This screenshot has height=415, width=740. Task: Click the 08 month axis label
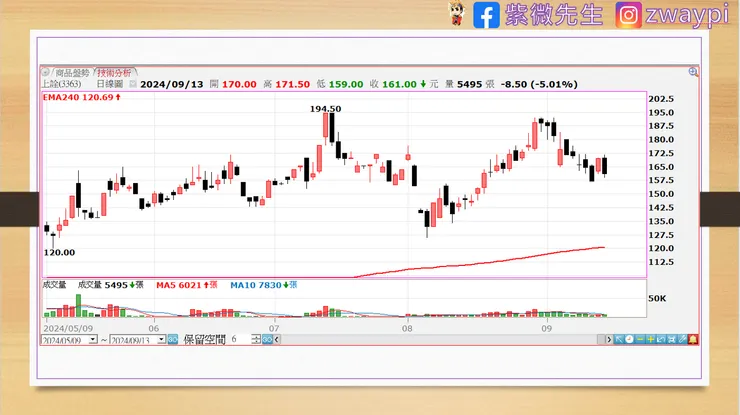tap(407, 328)
